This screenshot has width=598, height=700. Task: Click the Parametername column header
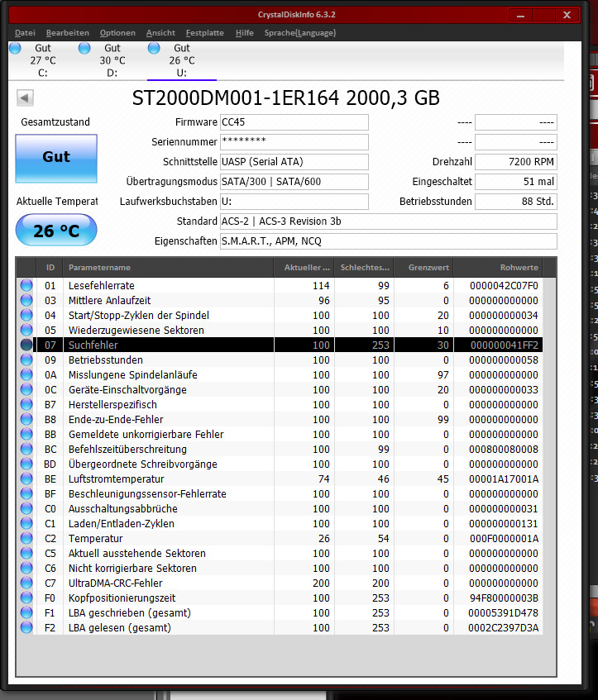tap(168, 268)
